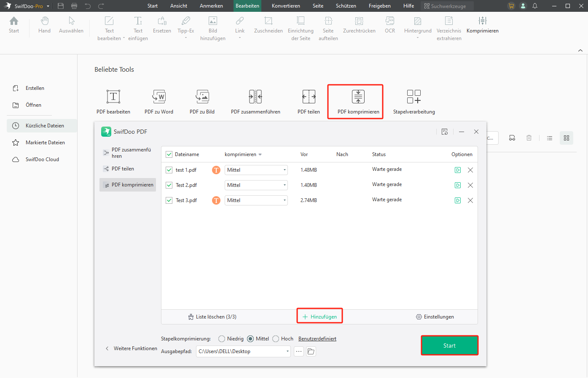The image size is (588, 378).
Task: Expand the Tipp-Ex dropdown
Action: 186,38
